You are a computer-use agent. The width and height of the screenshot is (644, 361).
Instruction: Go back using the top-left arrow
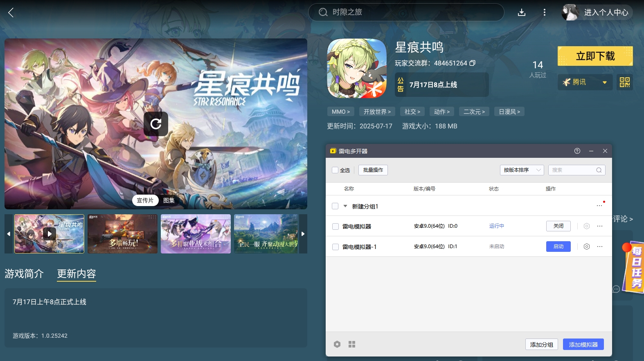(x=11, y=13)
